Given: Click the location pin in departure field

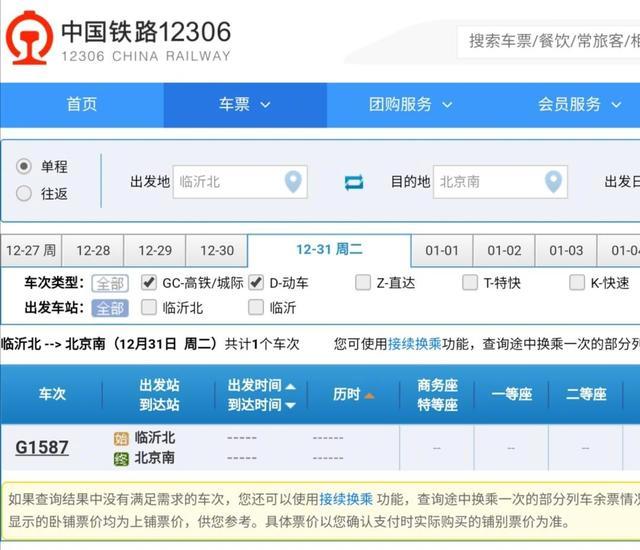Looking at the screenshot, I should (293, 182).
